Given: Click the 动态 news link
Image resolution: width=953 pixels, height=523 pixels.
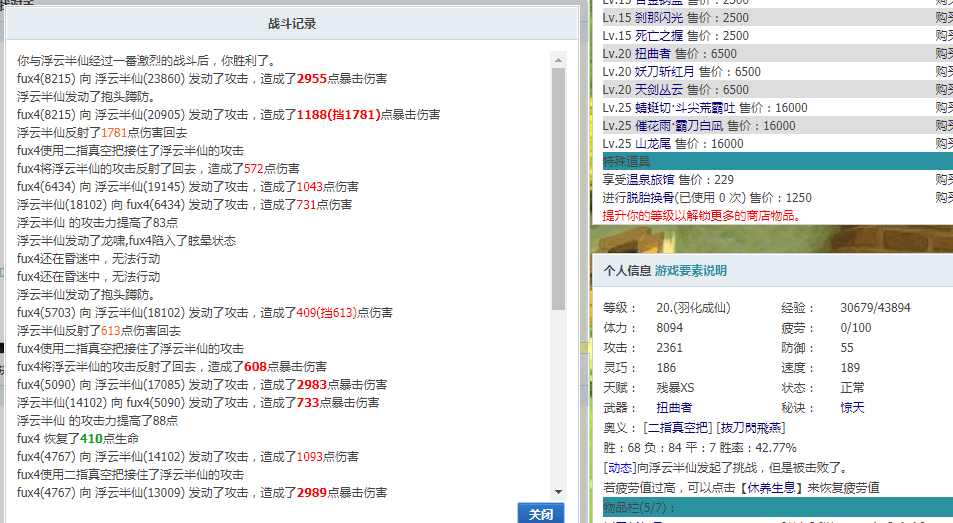Looking at the screenshot, I should (x=619, y=468).
